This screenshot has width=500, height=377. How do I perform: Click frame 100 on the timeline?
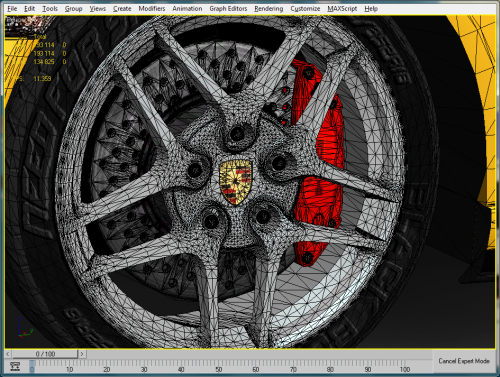coord(405,369)
